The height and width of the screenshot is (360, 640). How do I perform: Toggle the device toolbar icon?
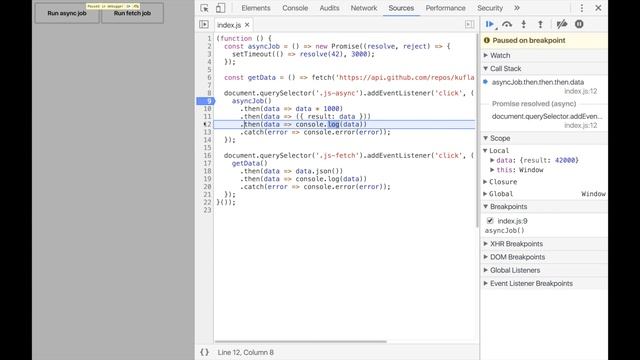click(220, 8)
